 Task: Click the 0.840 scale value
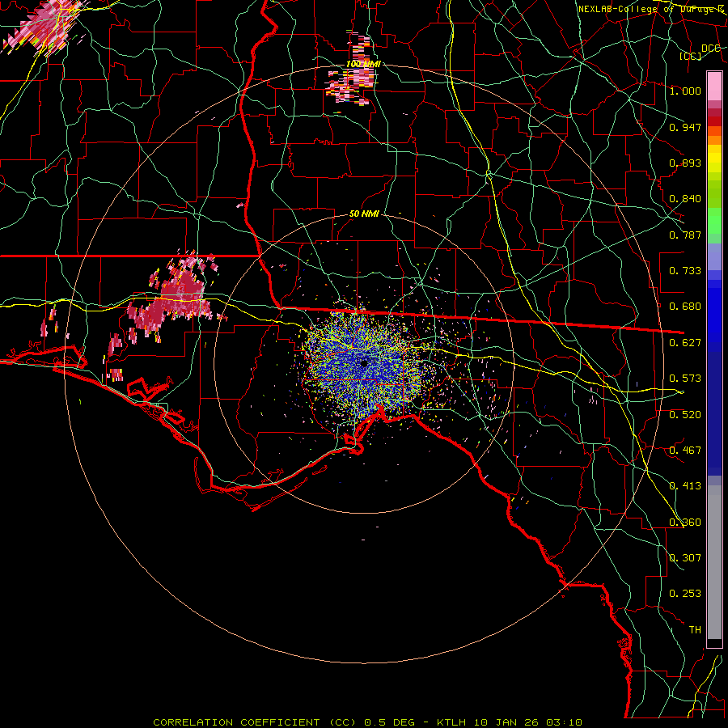[x=685, y=199]
